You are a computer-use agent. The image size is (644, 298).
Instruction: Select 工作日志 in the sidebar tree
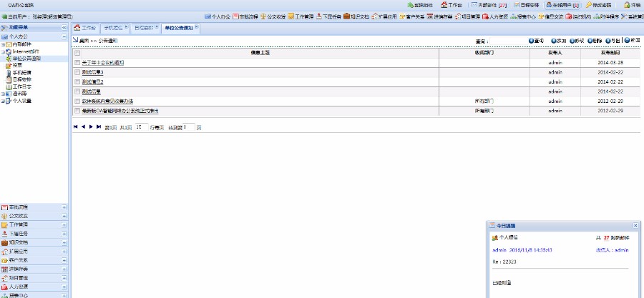pos(21,87)
